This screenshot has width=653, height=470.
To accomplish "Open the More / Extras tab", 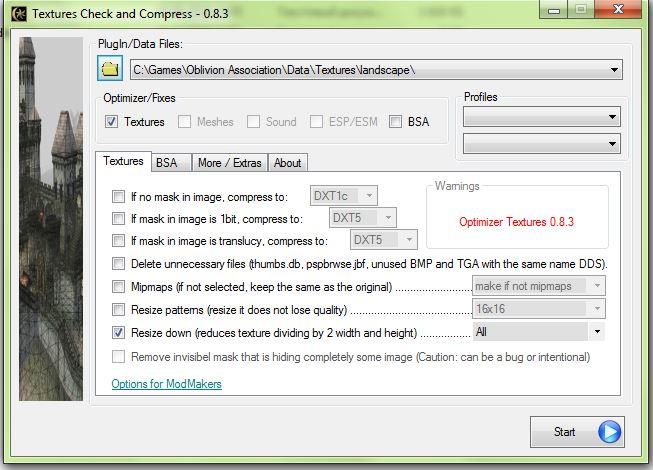I will [x=229, y=163].
